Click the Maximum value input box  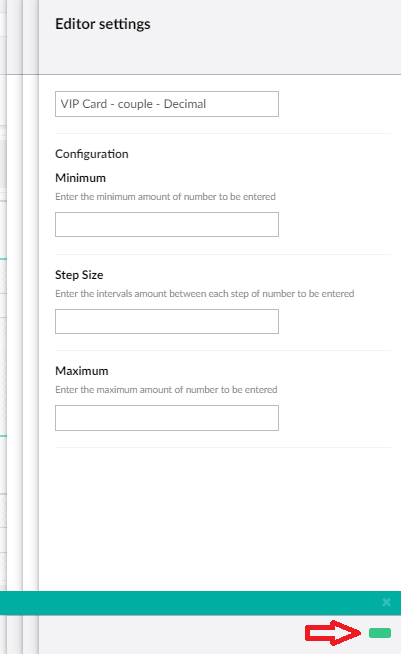point(167,418)
